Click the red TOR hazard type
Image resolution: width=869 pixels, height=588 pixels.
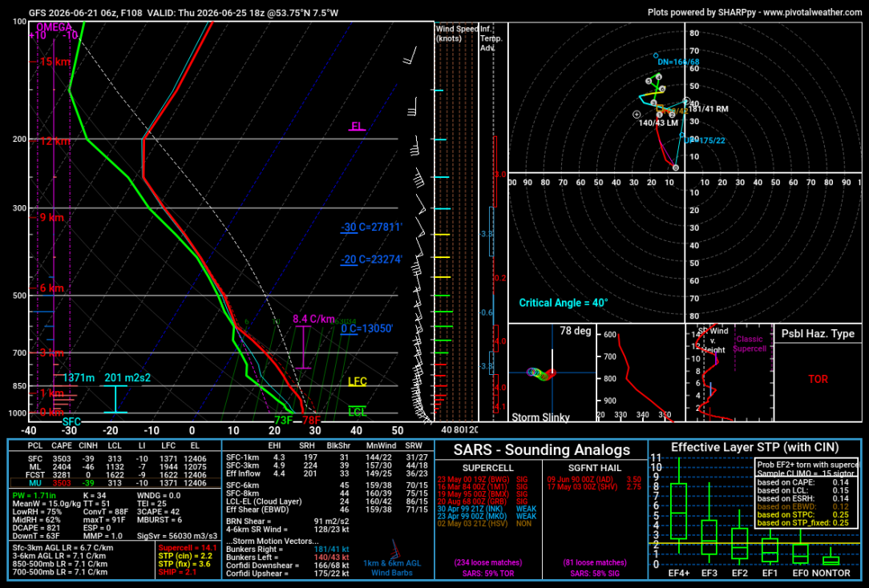click(x=818, y=379)
